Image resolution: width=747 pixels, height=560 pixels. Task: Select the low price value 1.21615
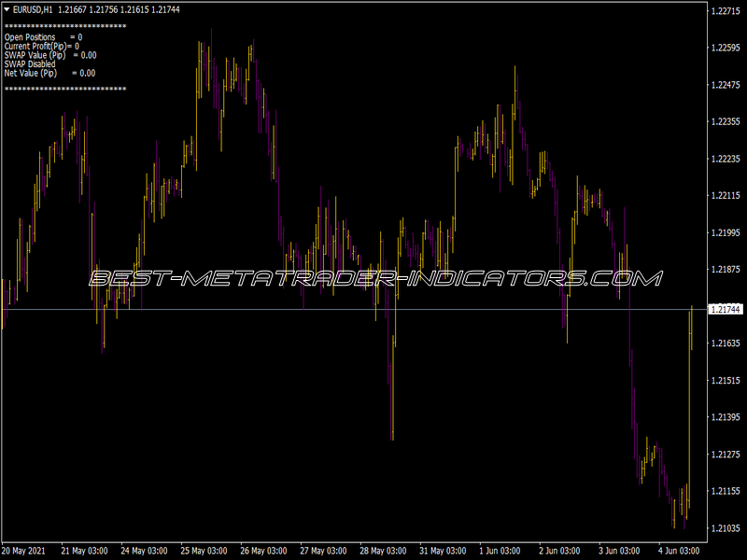[x=134, y=9]
